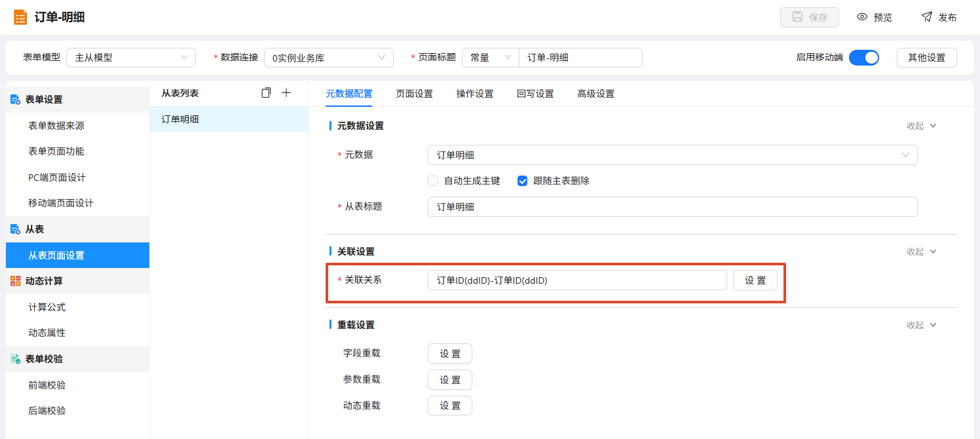Uncheck the 跟随主表删除 checkbox
This screenshot has width=980, height=439.
pos(522,181)
